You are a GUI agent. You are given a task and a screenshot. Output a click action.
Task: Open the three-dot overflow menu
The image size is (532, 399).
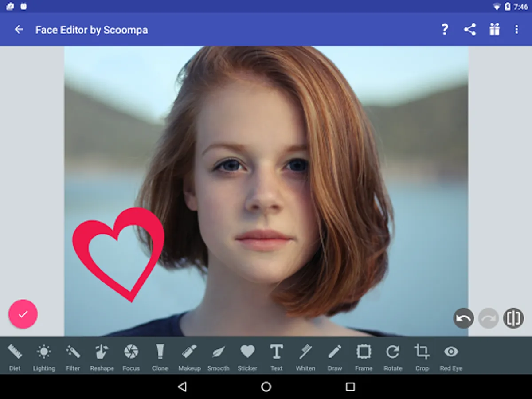pyautogui.click(x=516, y=30)
